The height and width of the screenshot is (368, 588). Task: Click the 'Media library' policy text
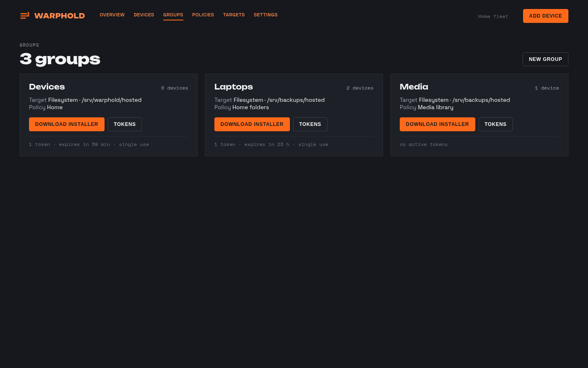tap(436, 107)
